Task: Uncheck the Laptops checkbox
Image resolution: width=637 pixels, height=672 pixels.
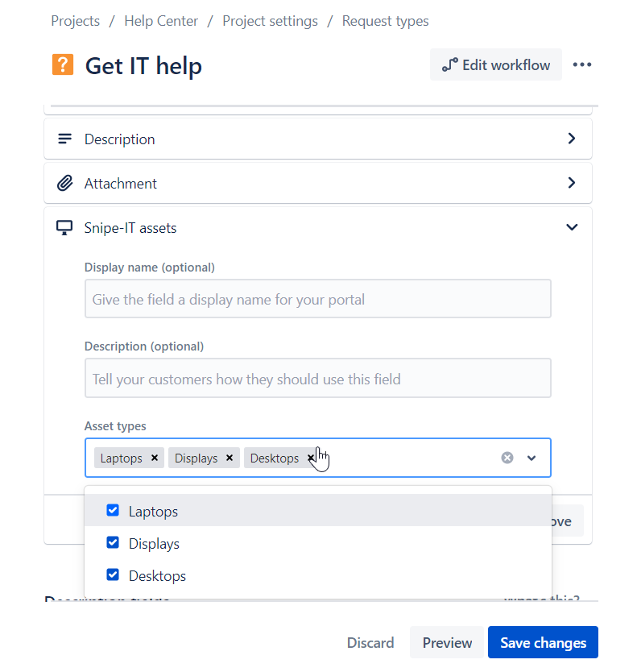Action: tap(113, 510)
